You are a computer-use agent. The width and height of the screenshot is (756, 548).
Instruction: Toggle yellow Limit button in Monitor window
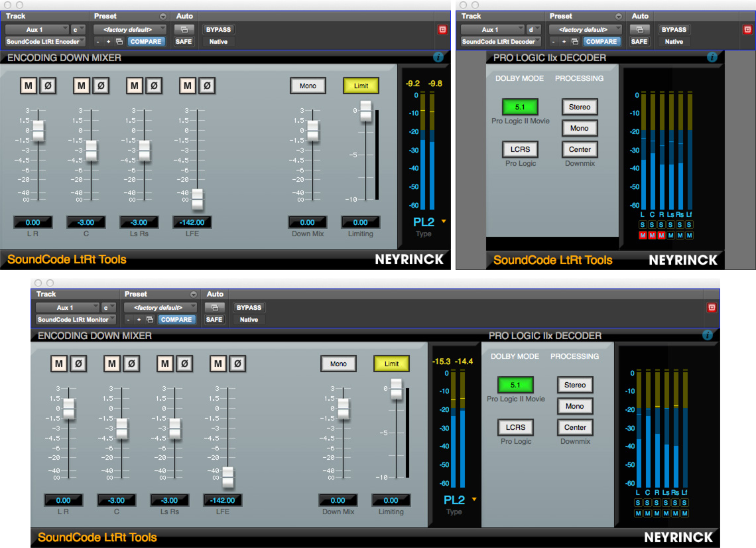pos(391,364)
